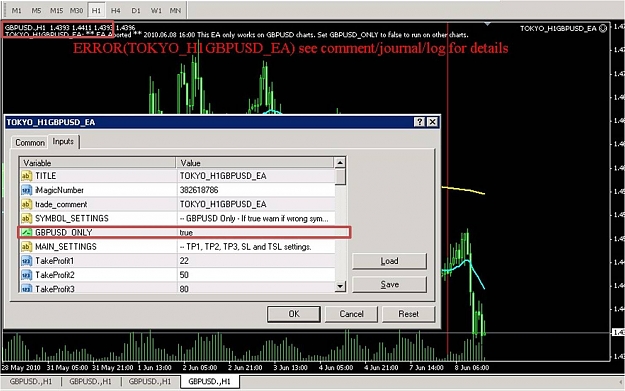Open the Inputs tab in EA dialog
The height and width of the screenshot is (391, 625).
tap(63, 141)
